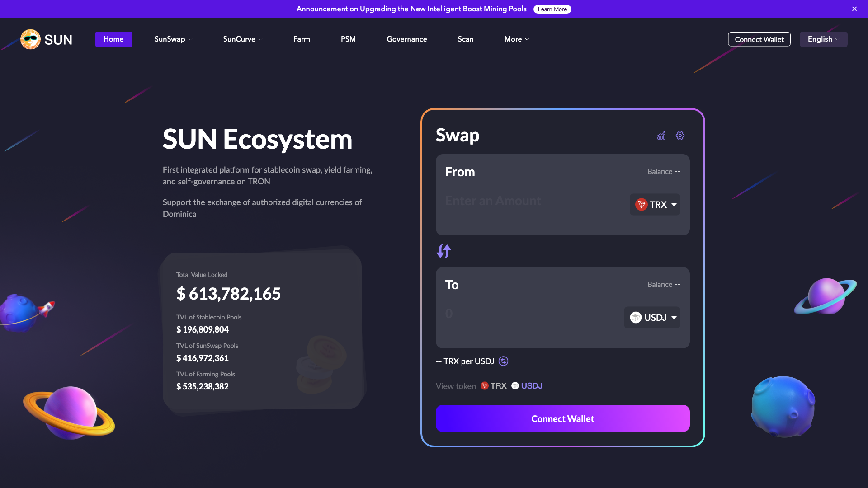Open the TRX token selector arrow
The width and height of the screenshot is (868, 488).
tap(674, 205)
